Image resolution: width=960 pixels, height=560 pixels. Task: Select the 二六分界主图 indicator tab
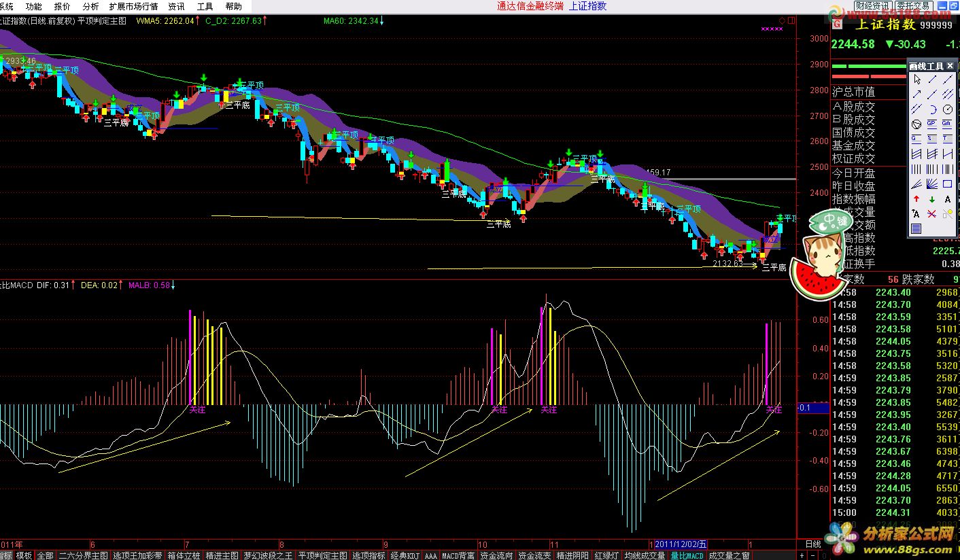click(x=84, y=555)
